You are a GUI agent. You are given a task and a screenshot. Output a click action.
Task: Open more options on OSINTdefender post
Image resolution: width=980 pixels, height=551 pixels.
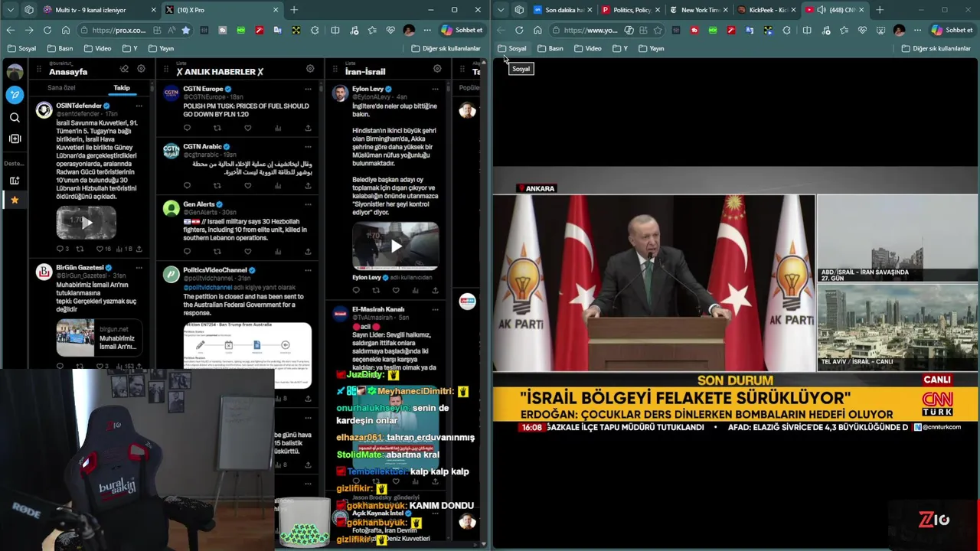coord(139,106)
